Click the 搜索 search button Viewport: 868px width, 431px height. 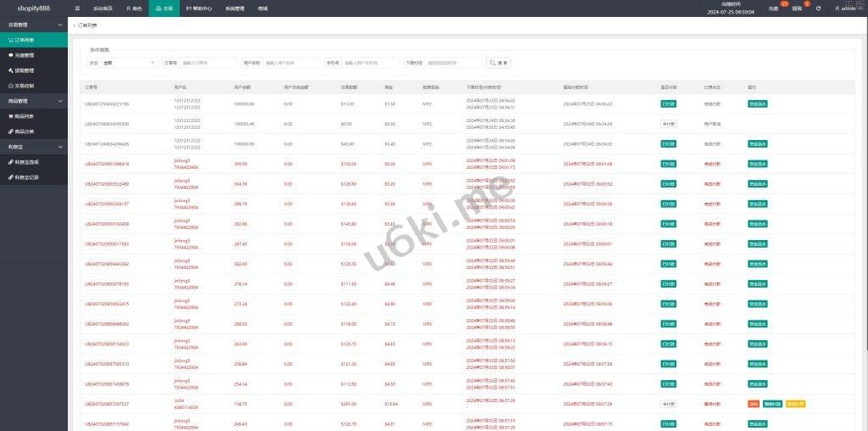[498, 63]
